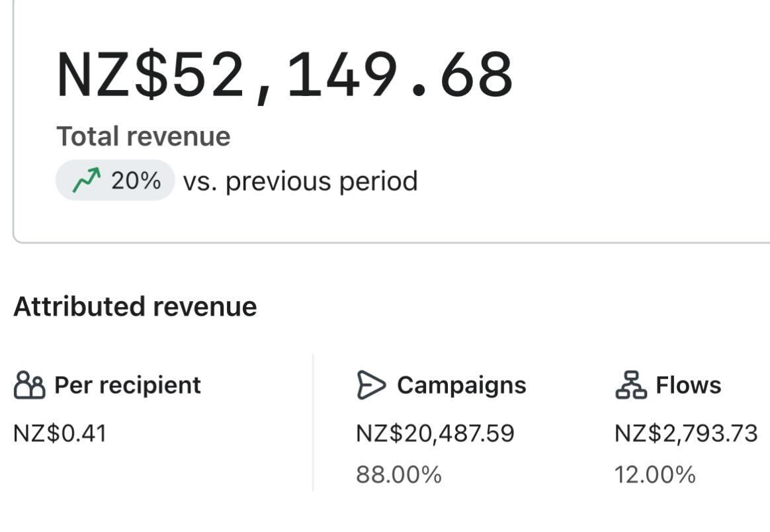Click the "vs. previous period" text
This screenshot has width=770, height=532.
[300, 181]
